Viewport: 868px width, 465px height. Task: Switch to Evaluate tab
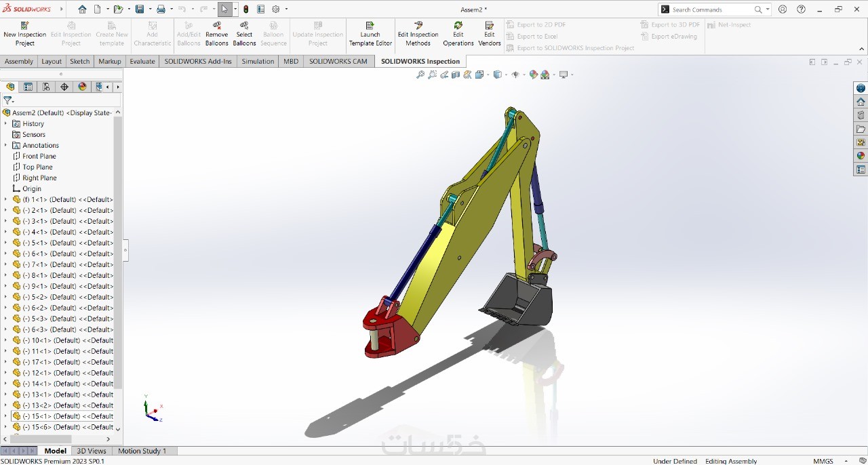(x=142, y=61)
